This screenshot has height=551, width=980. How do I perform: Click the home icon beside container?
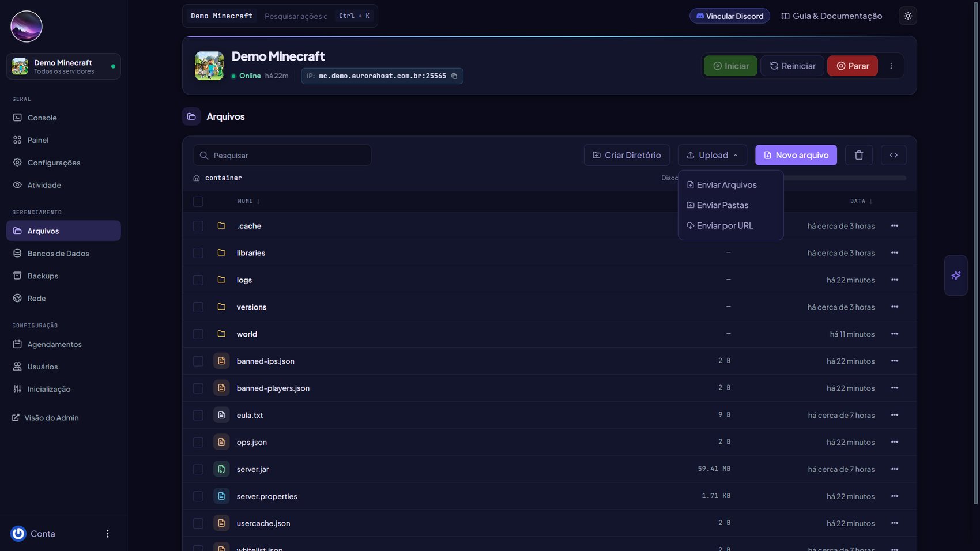tap(197, 178)
